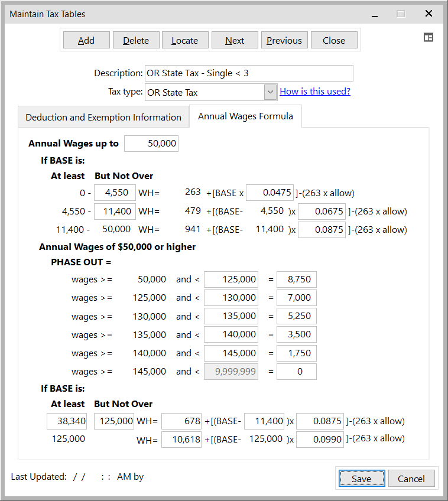Click the 145,000 wages limit field

coord(231,353)
